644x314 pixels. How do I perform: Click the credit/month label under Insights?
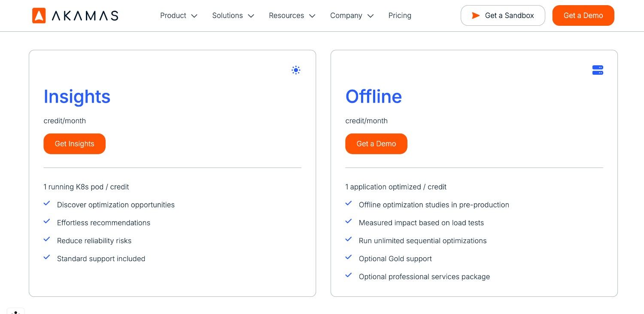(x=64, y=121)
